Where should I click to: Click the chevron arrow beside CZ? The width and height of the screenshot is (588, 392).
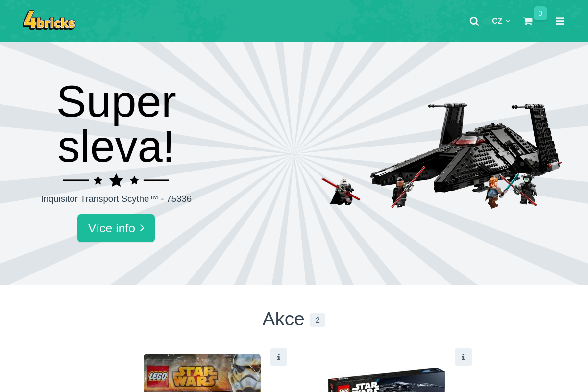pyautogui.click(x=508, y=21)
